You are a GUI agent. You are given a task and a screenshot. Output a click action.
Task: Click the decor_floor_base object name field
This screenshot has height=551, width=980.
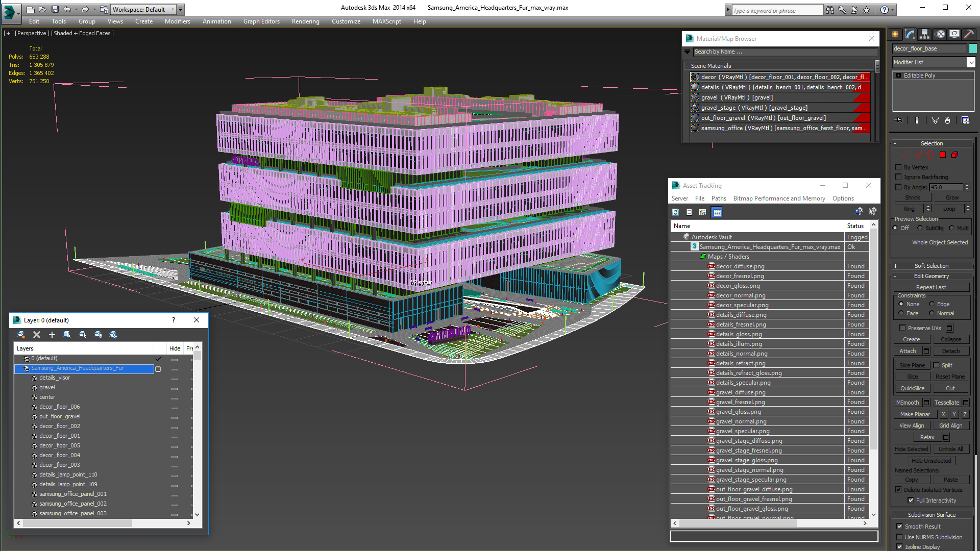pos(929,48)
